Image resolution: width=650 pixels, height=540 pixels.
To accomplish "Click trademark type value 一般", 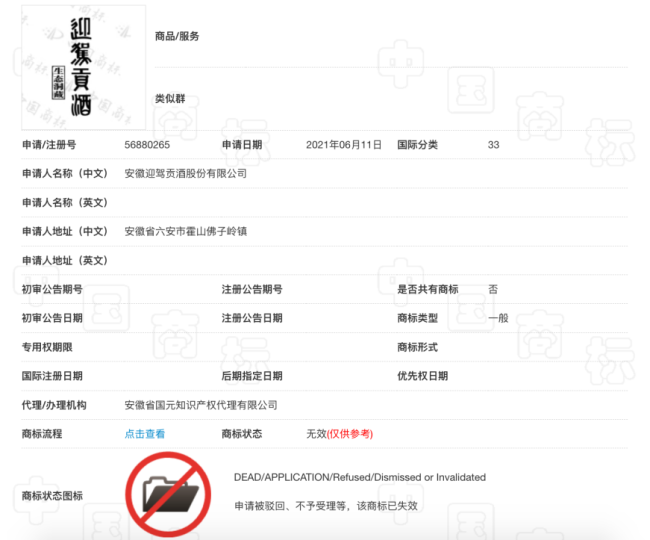I will click(498, 318).
